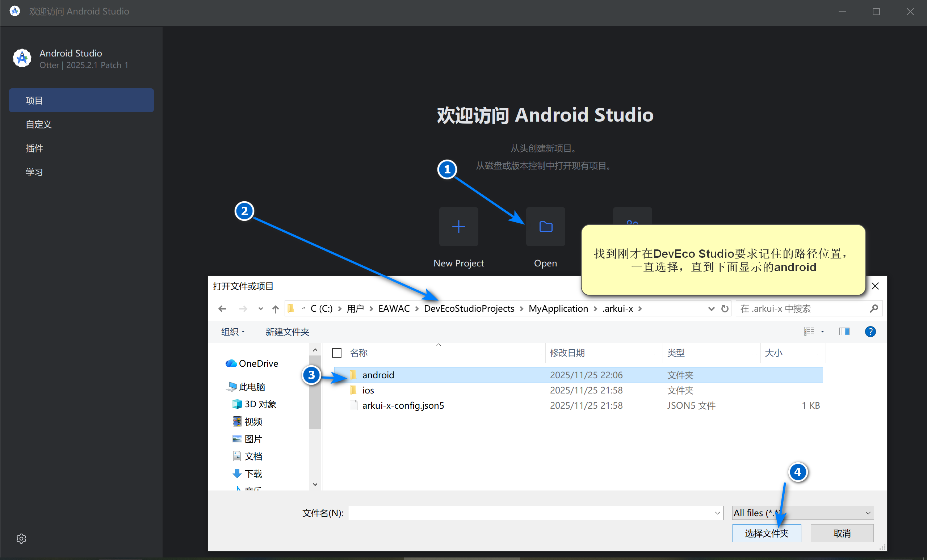
Task: Click the 选择文件夹 button
Action: tap(766, 533)
